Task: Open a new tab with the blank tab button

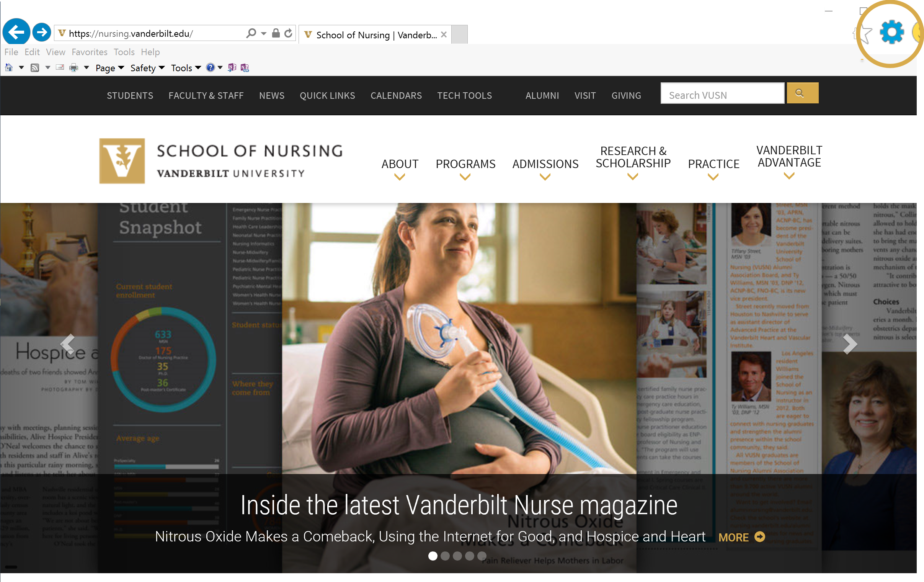Action: pos(459,34)
